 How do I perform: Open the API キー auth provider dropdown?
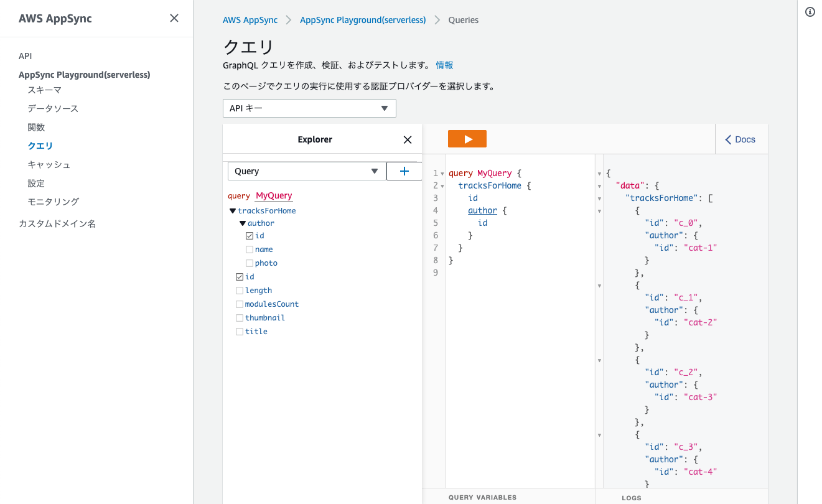click(309, 108)
